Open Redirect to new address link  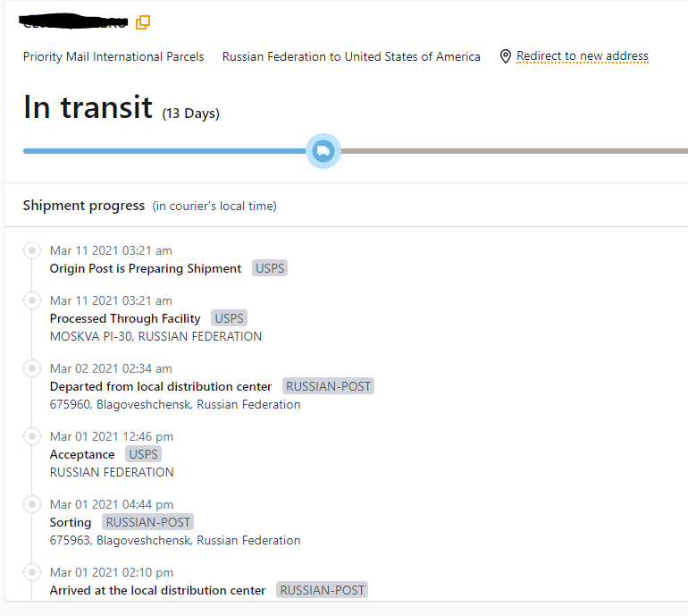tap(582, 56)
